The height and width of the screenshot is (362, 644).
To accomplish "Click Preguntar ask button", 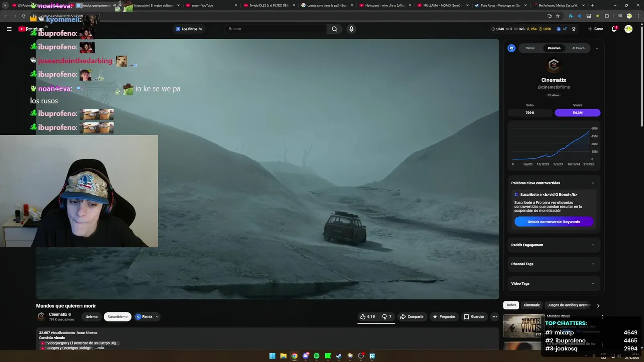I will (443, 317).
